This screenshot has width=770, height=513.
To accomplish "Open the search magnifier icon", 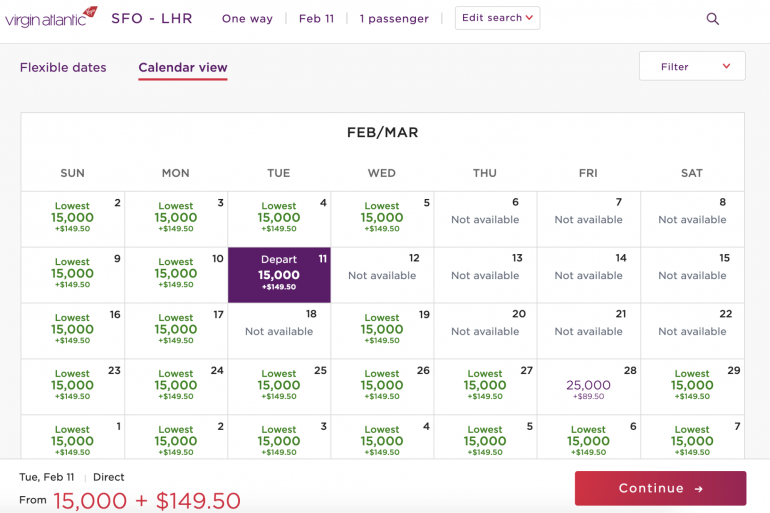I will click(713, 18).
